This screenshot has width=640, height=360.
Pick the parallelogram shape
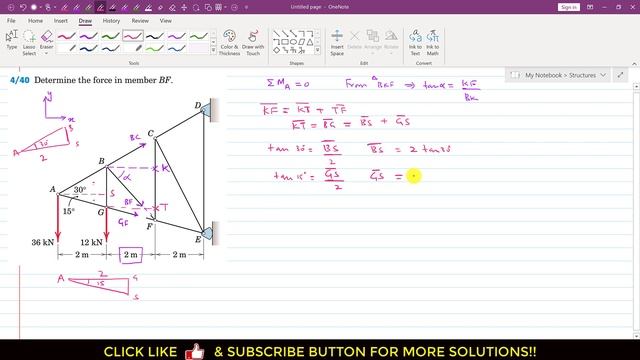(302, 42)
